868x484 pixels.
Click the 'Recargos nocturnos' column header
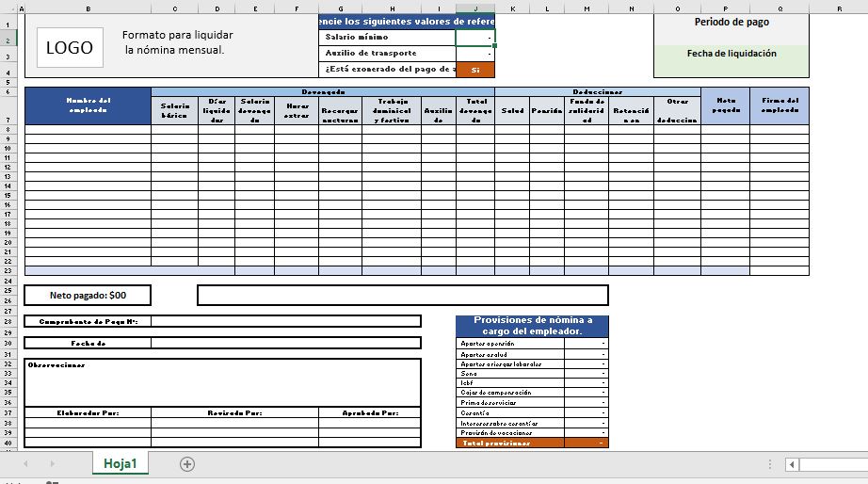point(341,111)
